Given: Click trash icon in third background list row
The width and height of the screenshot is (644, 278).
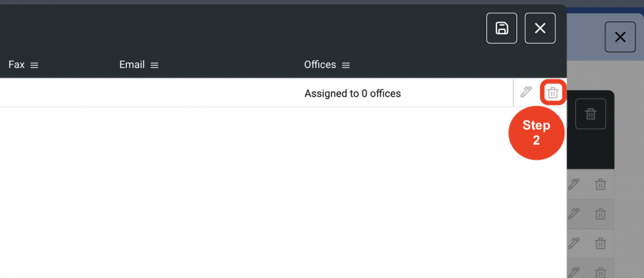Looking at the screenshot, I should 600,244.
